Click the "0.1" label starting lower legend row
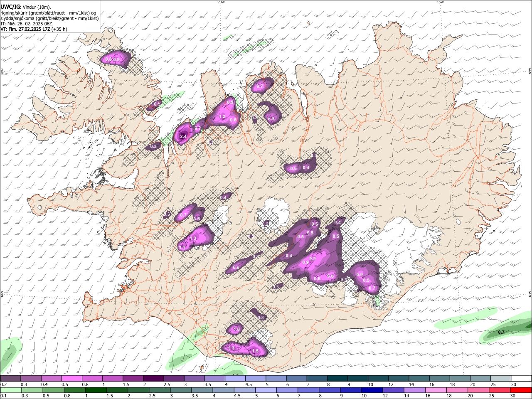Image resolution: width=532 pixels, height=399 pixels. coord(3,396)
